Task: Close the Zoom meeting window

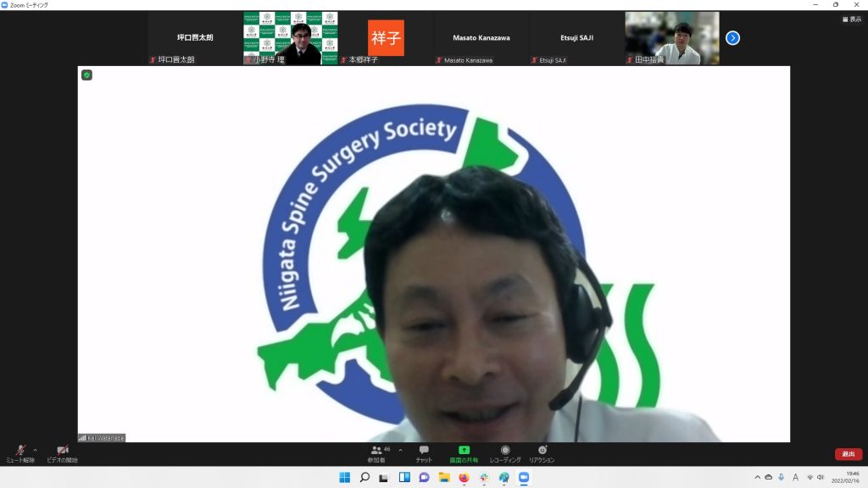Action: pos(856,5)
